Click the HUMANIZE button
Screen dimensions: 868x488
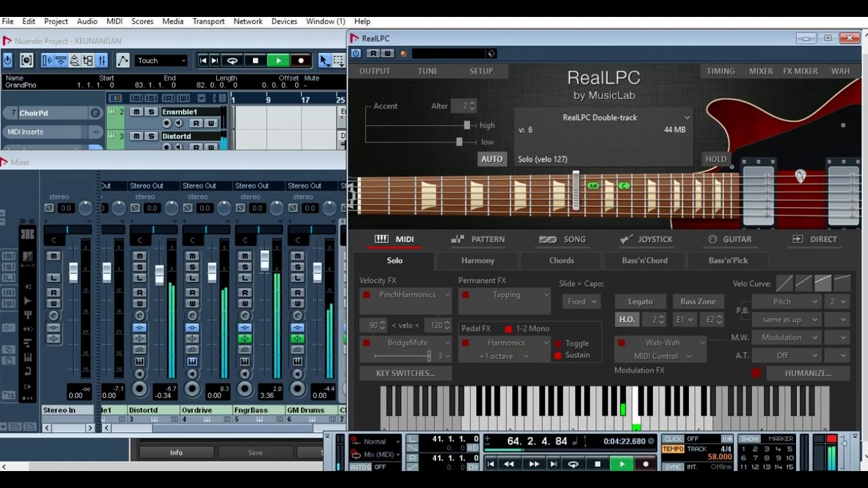pyautogui.click(x=808, y=373)
